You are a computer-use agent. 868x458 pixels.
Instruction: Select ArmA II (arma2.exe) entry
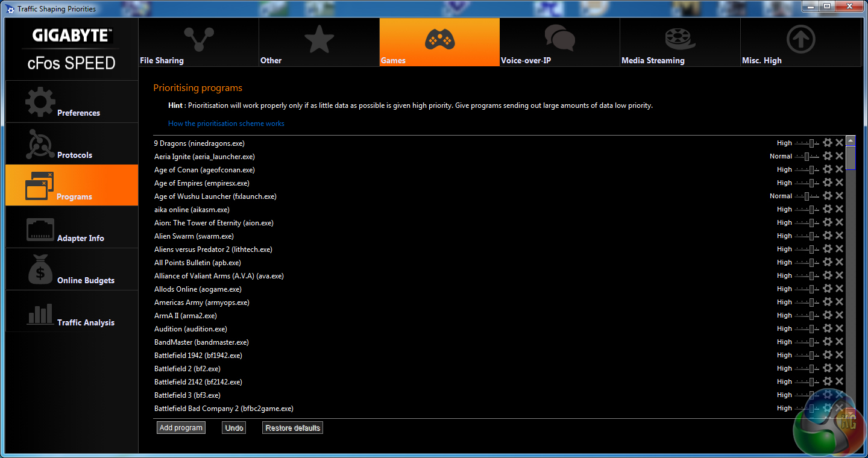499,316
